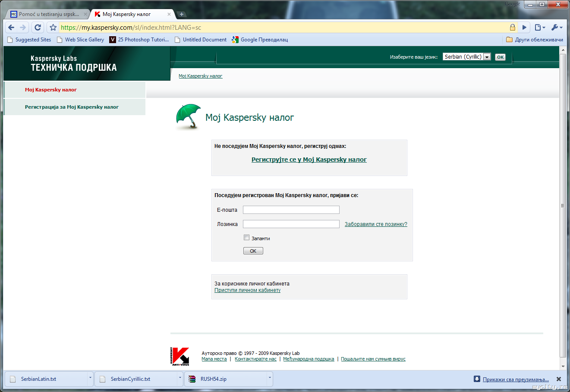Expand SerbianLatin.txt download options arrow
Screen dimensions: 570x392
[90, 378]
